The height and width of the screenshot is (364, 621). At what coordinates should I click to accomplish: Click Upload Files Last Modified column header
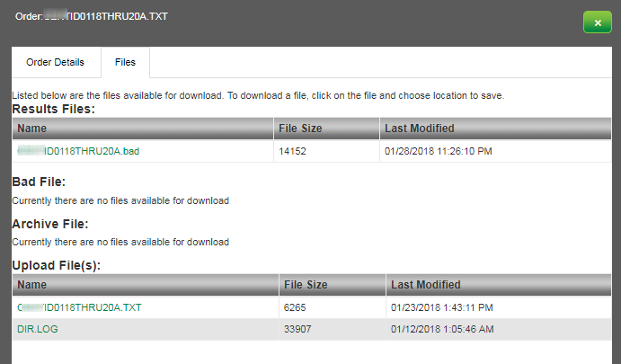click(x=499, y=285)
